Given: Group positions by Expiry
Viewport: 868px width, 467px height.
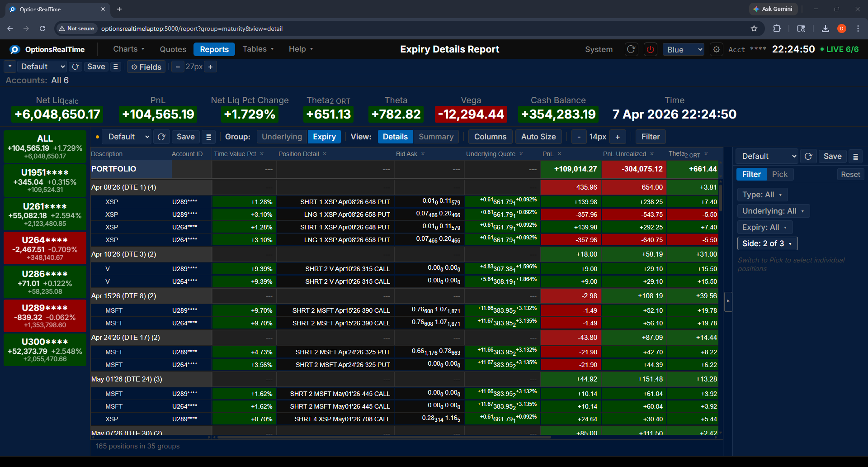Looking at the screenshot, I should click(324, 137).
